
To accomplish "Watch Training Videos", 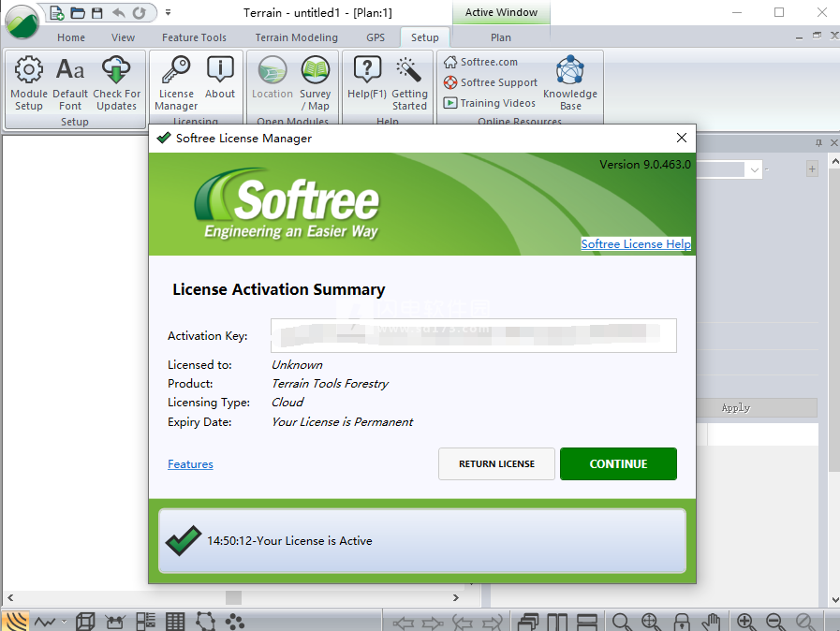I will (x=489, y=103).
